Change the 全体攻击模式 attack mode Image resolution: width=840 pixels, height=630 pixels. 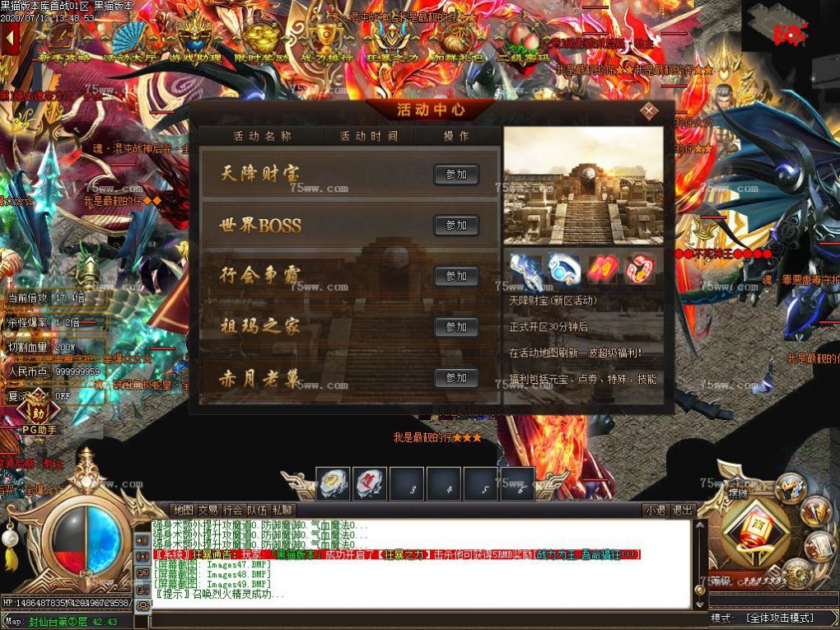coord(774,618)
